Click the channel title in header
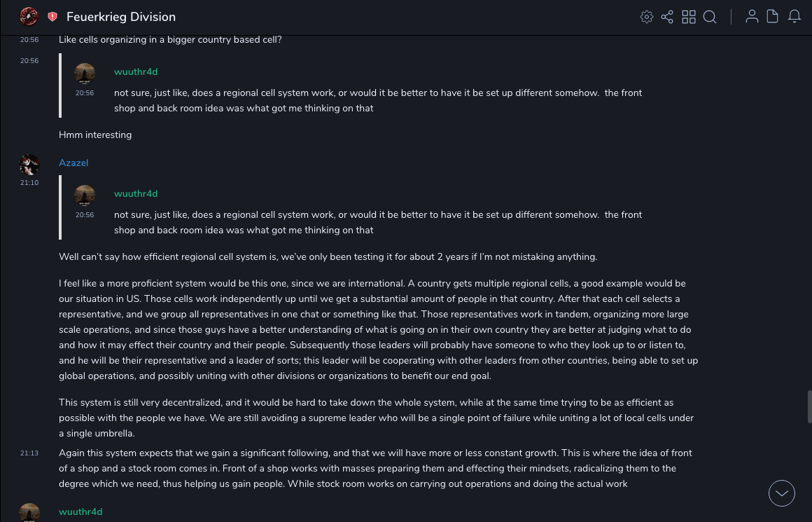The height and width of the screenshot is (522, 812). tap(121, 17)
